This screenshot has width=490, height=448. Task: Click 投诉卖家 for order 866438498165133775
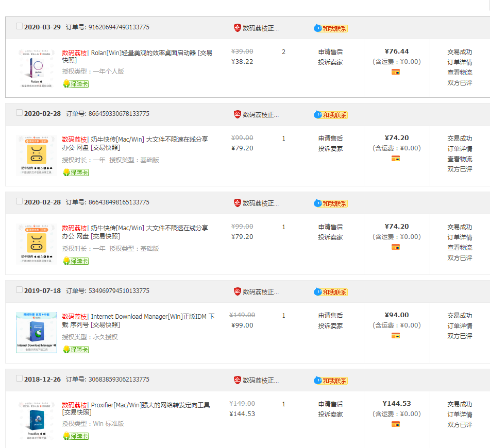[330, 237]
